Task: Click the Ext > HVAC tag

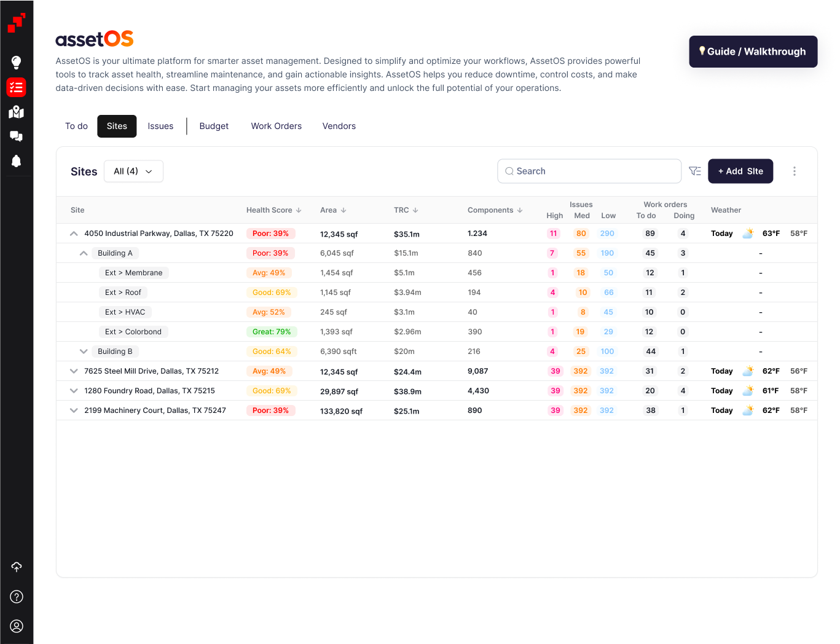Action: (x=125, y=312)
